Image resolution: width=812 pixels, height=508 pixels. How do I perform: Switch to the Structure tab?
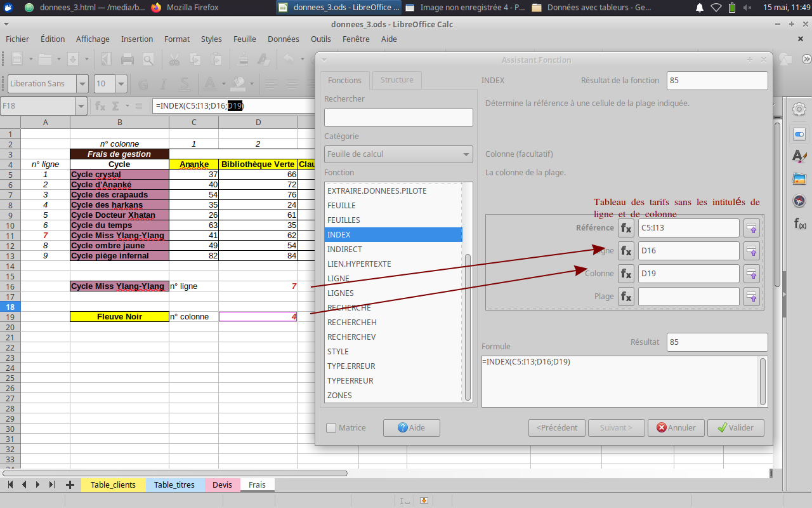click(x=396, y=80)
